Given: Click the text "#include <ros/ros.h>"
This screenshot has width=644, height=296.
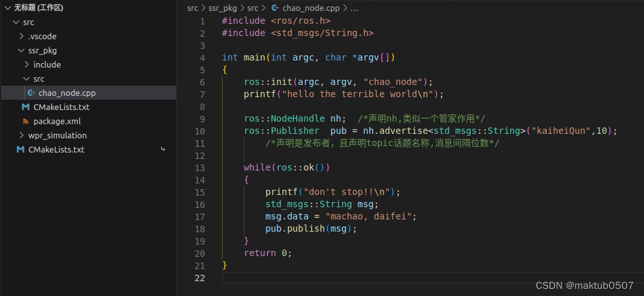Looking at the screenshot, I should 276,21.
